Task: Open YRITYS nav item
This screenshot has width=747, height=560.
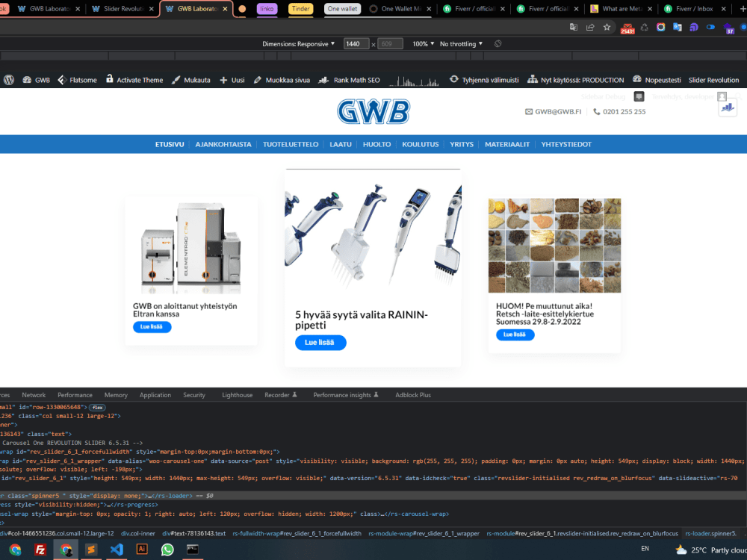Action: [462, 144]
